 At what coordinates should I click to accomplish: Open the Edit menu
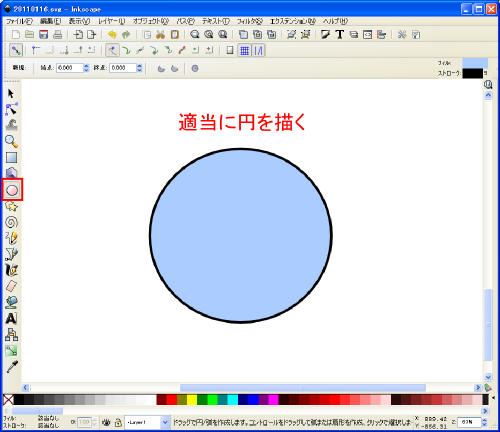pos(51,21)
